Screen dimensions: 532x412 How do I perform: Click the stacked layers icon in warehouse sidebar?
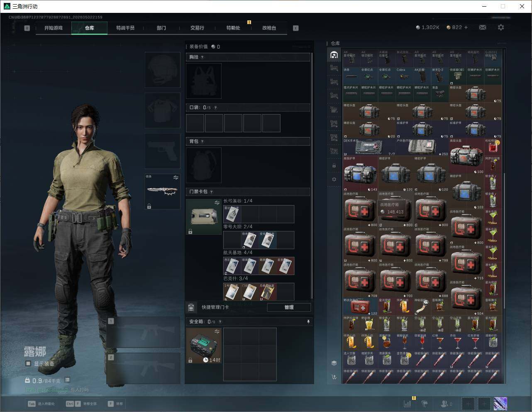click(x=334, y=363)
